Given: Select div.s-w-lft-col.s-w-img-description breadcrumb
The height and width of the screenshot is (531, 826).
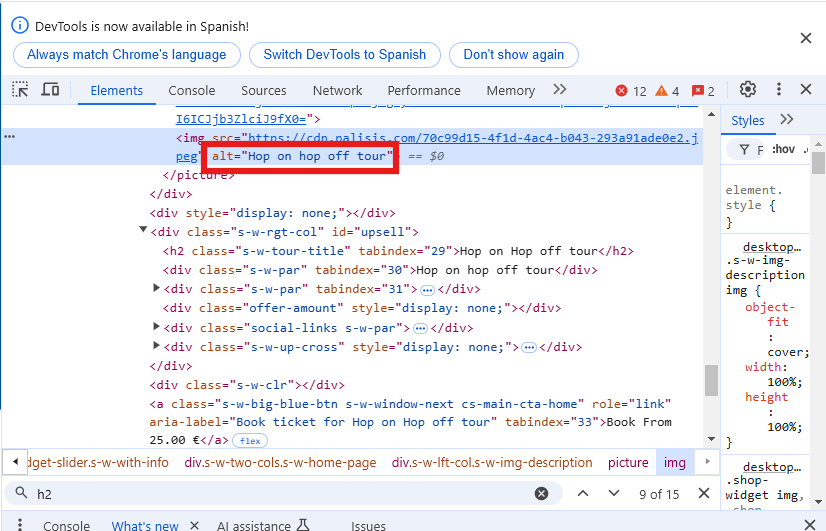Looking at the screenshot, I should pyautogui.click(x=492, y=463).
